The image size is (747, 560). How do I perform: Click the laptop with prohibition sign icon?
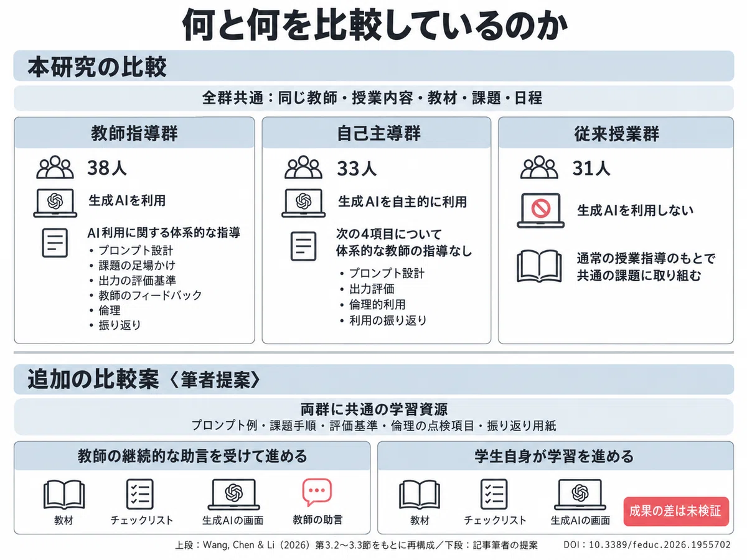point(540,210)
